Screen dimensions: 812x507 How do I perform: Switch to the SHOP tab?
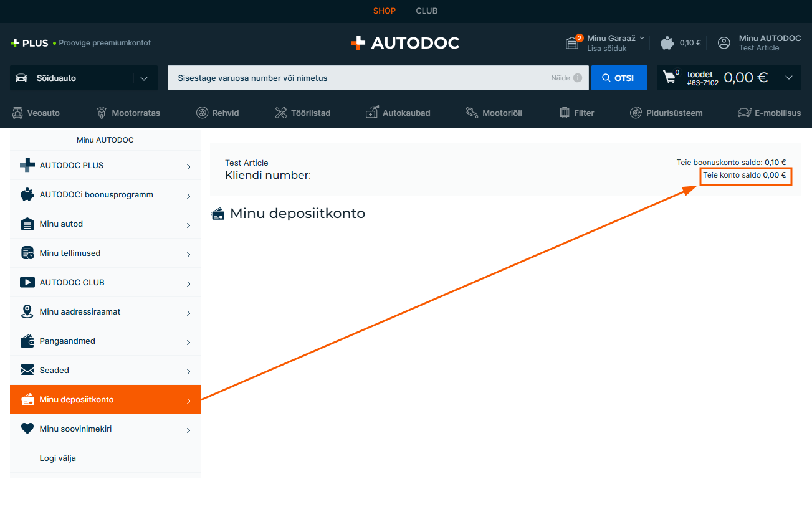[x=384, y=11]
